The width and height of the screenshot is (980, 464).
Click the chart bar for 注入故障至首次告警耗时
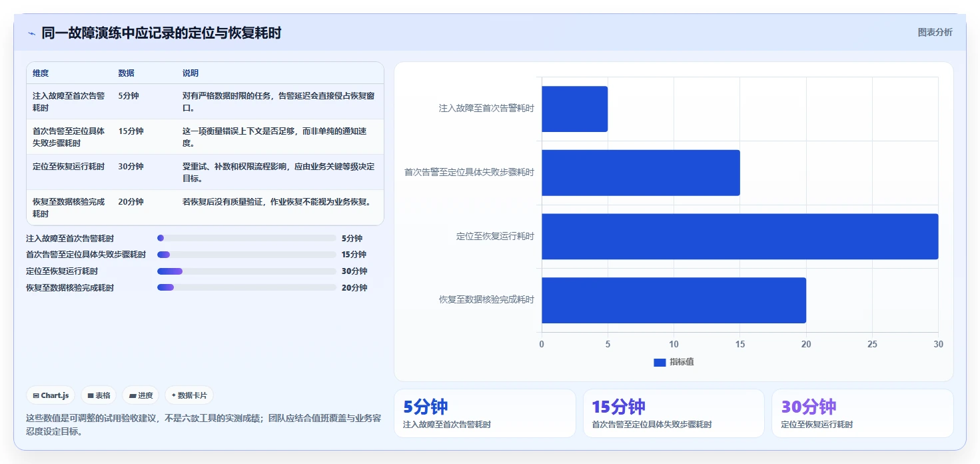574,109
